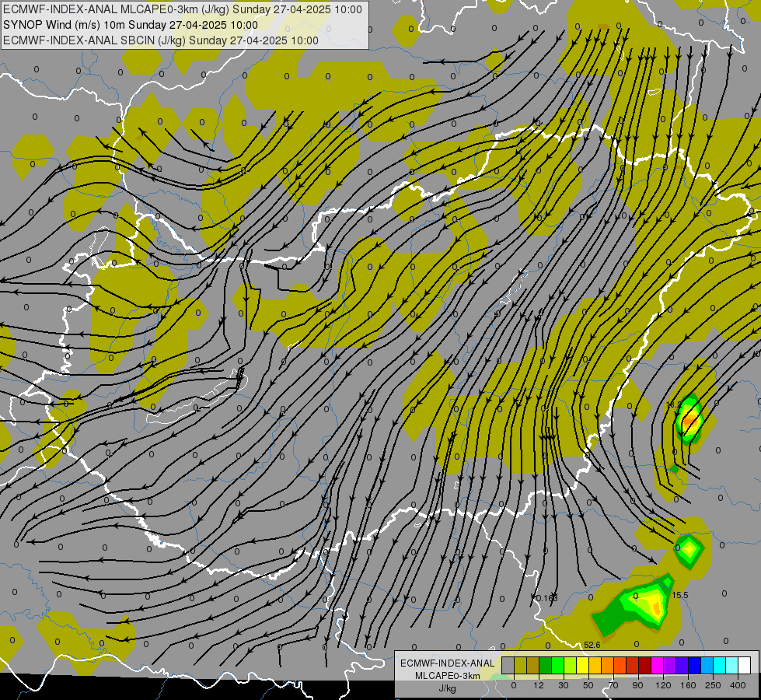Select the SYNOP Wind 10m title line
The width and height of the screenshot is (761, 700).
tap(130, 25)
